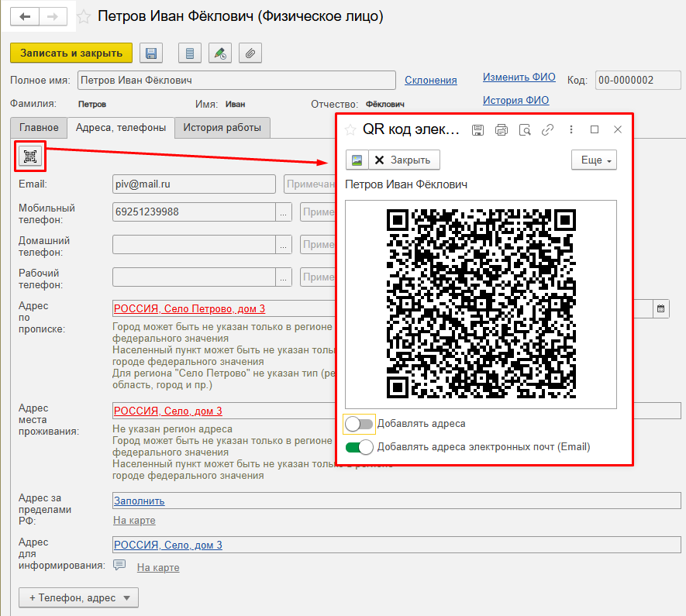Click the Отчество value Фёклович
Viewport: 686px width, 616px height.
pos(385,105)
